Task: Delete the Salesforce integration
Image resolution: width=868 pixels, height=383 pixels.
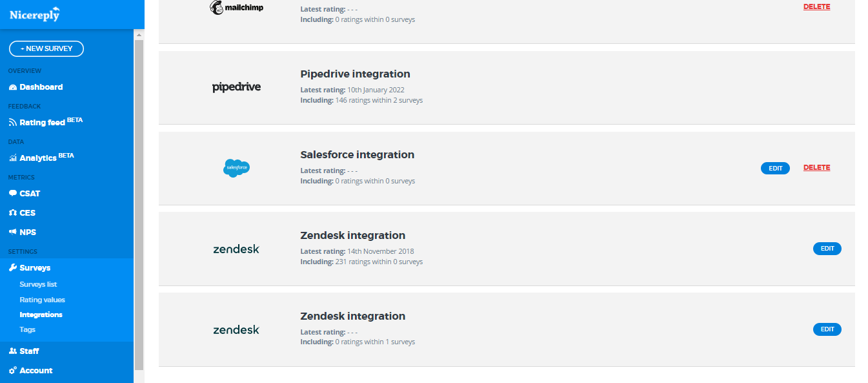Action: click(x=816, y=167)
